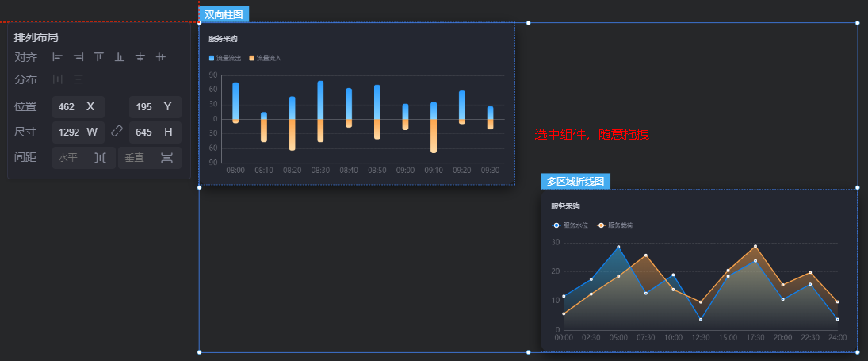Click the bottom-left selection resize handle
The height and width of the screenshot is (361, 868).
[x=199, y=352]
